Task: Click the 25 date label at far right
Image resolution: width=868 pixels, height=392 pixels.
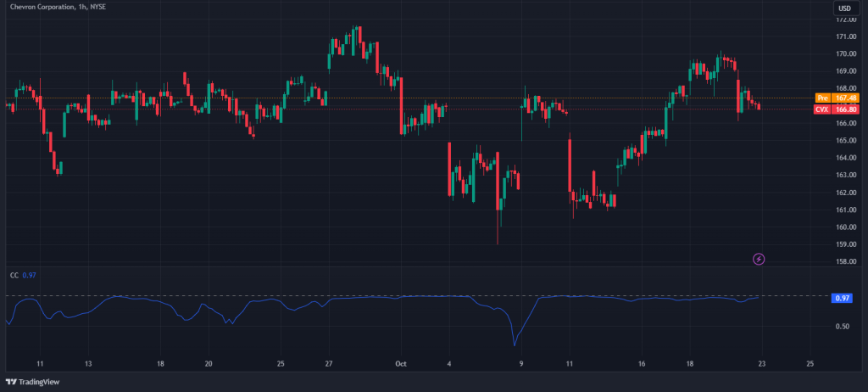Action: point(810,364)
